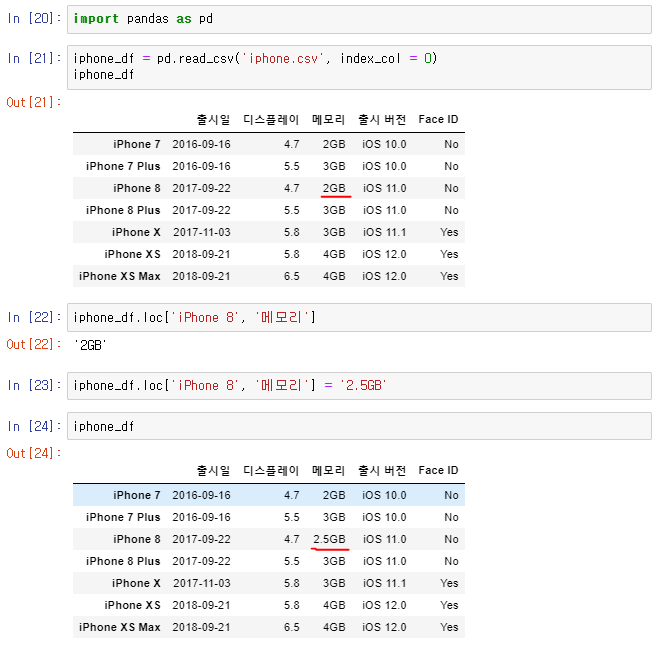The width and height of the screenshot is (661, 646).
Task: Click the 'Face ID' header in the first table
Action: (438, 120)
